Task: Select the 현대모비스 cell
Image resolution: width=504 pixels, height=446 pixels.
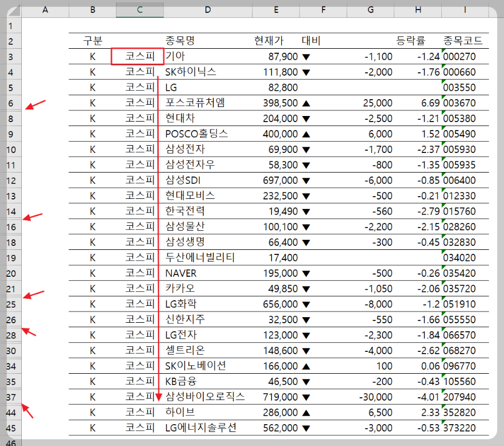Action: coord(208,196)
